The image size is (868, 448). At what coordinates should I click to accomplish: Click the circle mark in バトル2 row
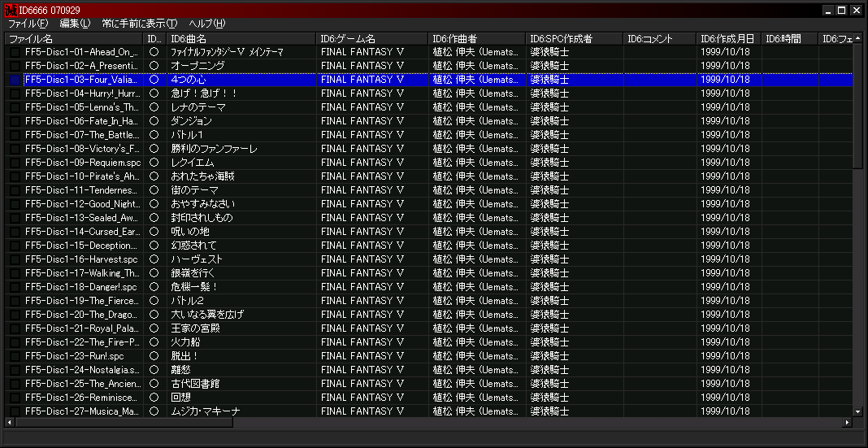tap(154, 301)
